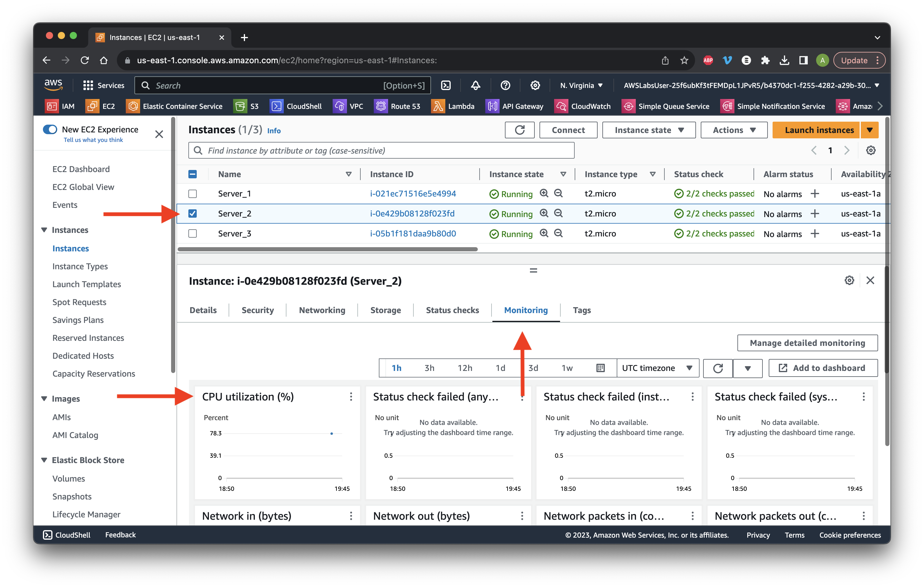Select the 1w time range

tap(567, 368)
